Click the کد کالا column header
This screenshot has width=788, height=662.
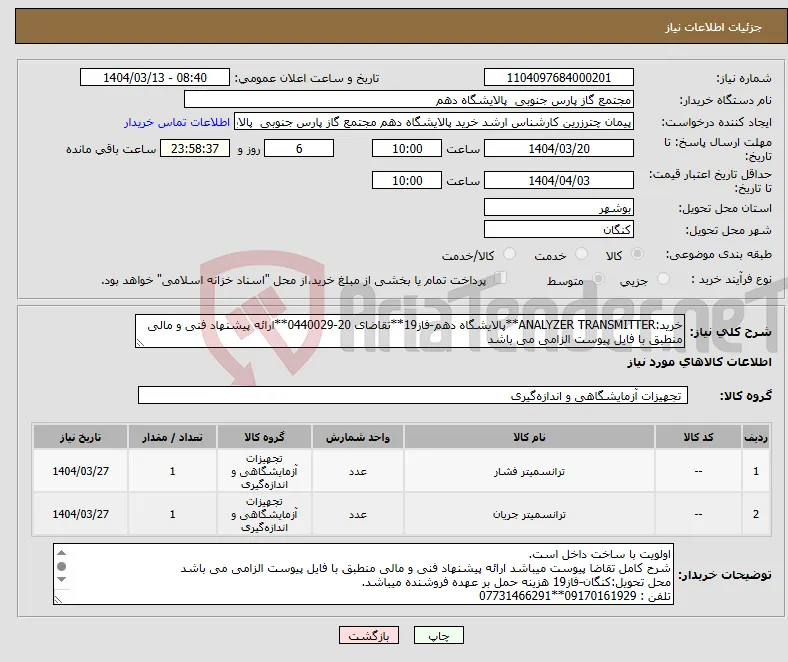tap(698, 437)
